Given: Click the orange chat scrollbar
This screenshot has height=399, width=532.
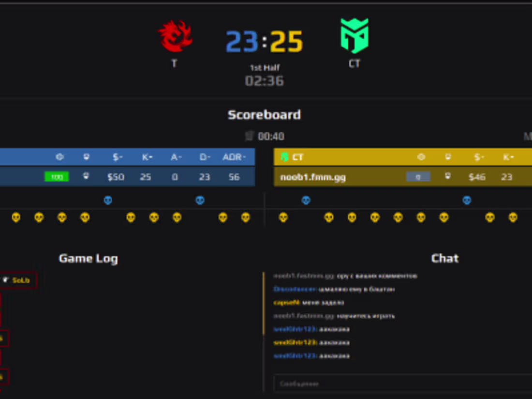Looking at the screenshot, I should 263,303.
